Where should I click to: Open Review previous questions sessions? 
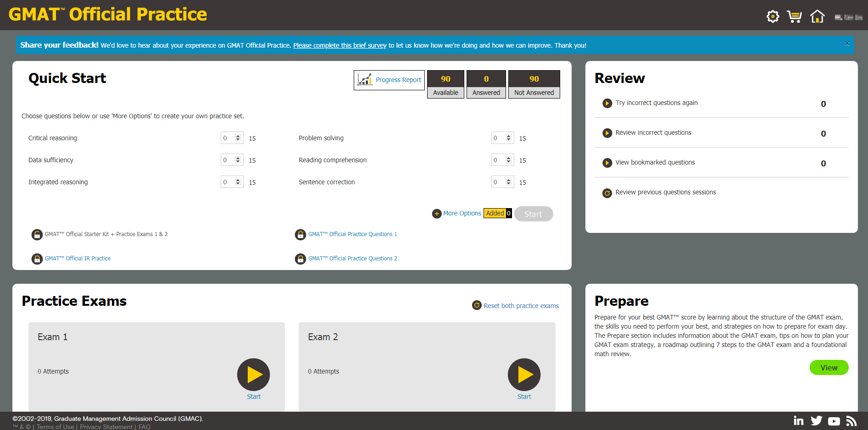click(666, 192)
